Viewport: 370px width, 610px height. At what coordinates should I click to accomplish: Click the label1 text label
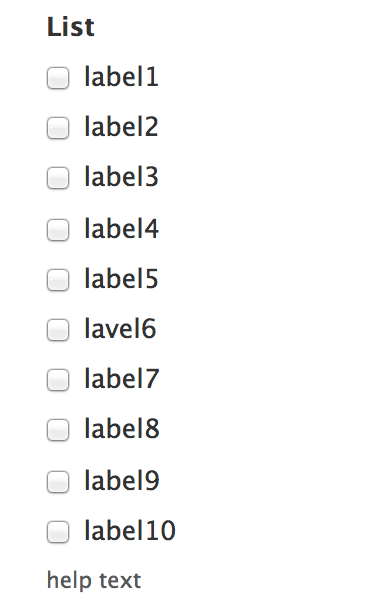121,76
